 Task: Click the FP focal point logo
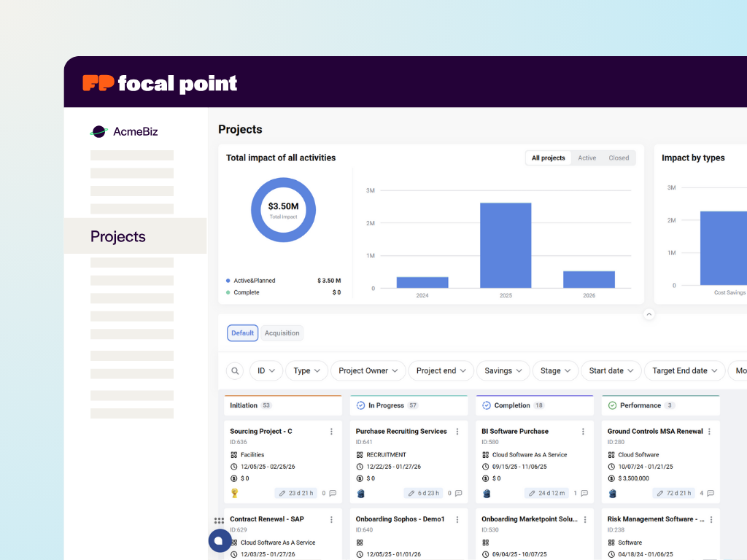(160, 83)
